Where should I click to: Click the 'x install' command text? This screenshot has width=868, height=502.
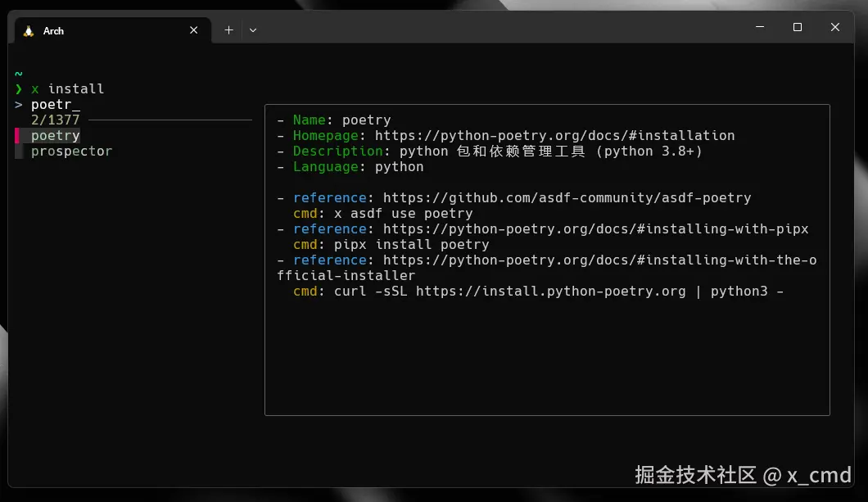[67, 89]
